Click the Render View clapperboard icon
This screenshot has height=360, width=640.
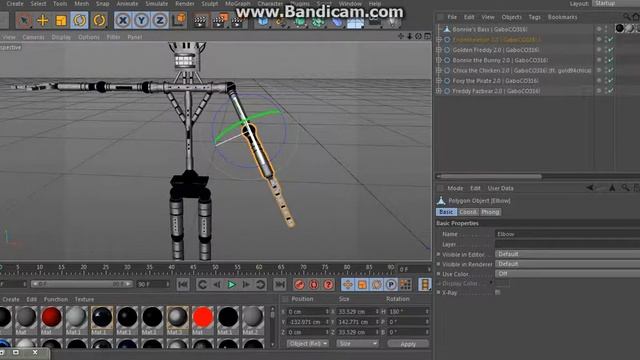click(200, 20)
